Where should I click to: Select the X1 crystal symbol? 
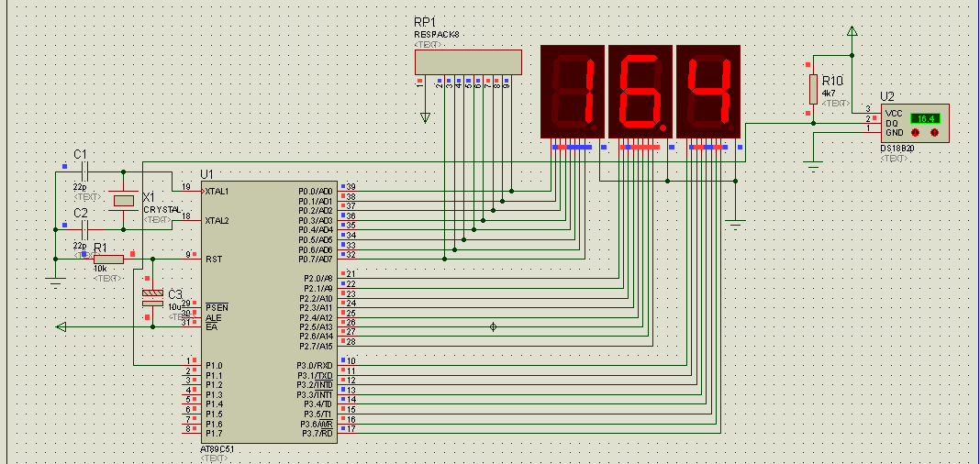pos(123,201)
